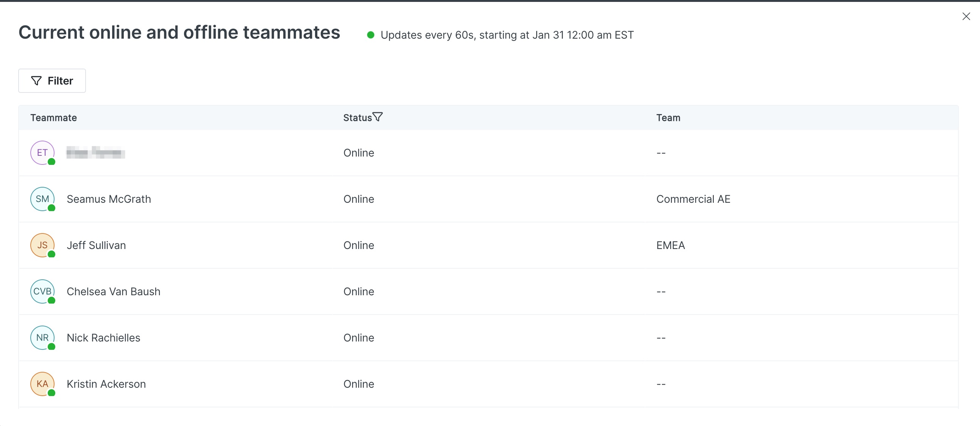Click the Team column header

(668, 117)
